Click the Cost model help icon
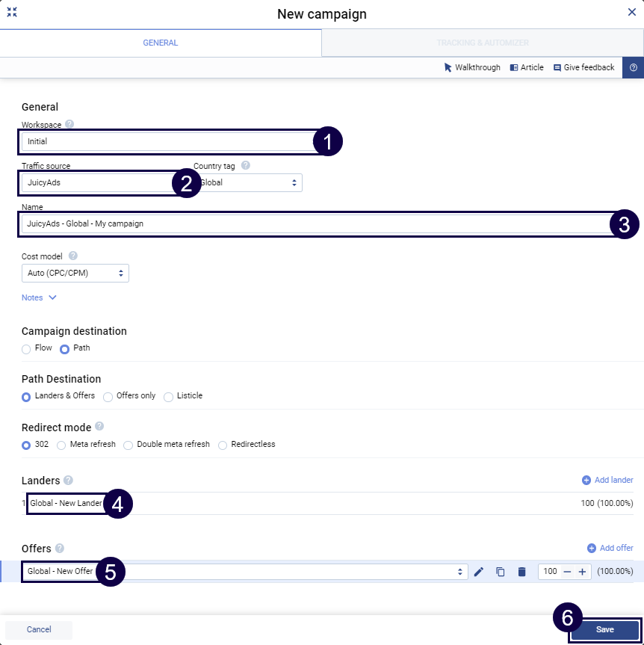This screenshot has height=645, width=644. [x=72, y=256]
